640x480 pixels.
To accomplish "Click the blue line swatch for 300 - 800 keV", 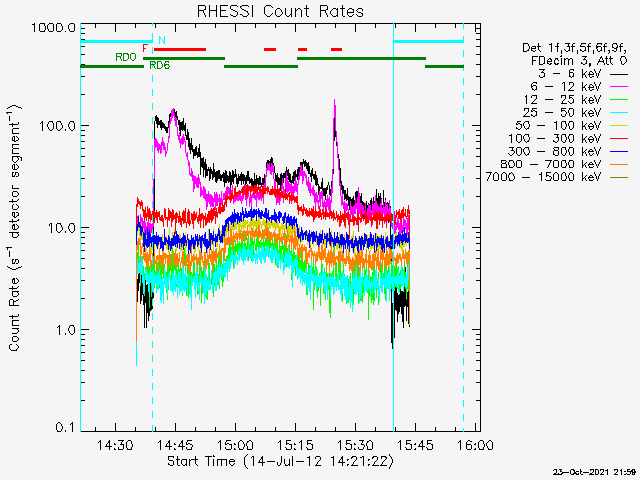I will coord(619,151).
